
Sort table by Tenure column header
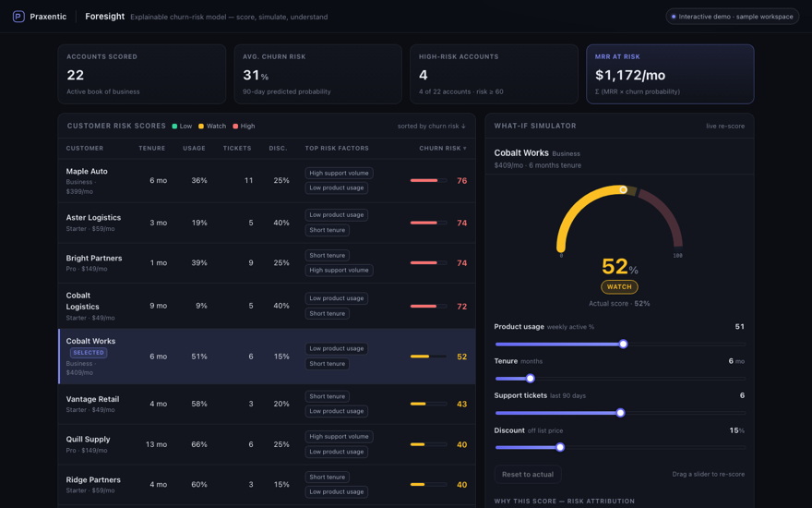pos(151,149)
